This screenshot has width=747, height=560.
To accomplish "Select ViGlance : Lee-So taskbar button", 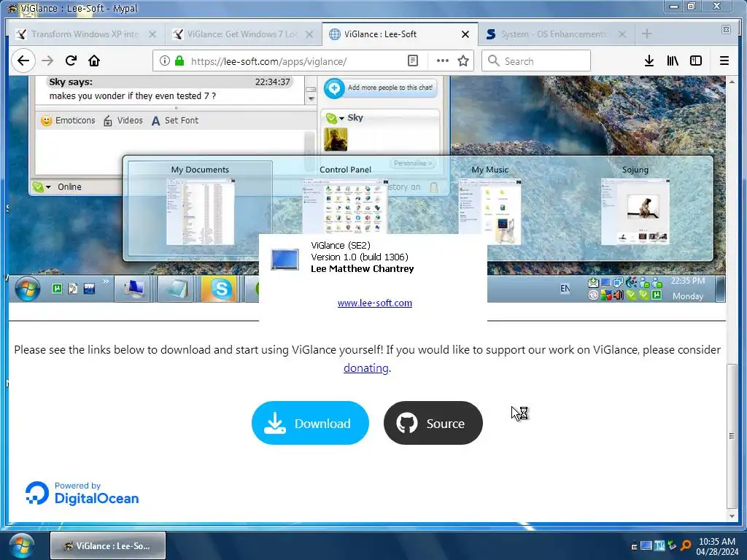I will click(x=108, y=545).
